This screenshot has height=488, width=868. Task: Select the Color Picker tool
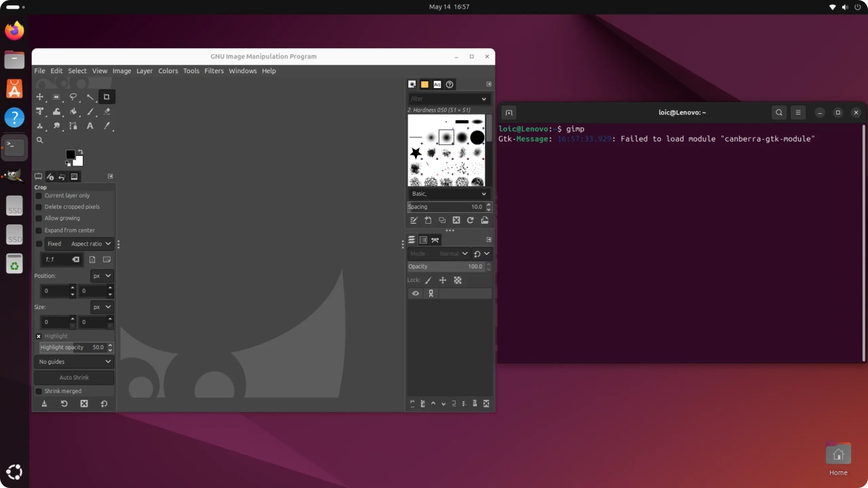pos(106,126)
